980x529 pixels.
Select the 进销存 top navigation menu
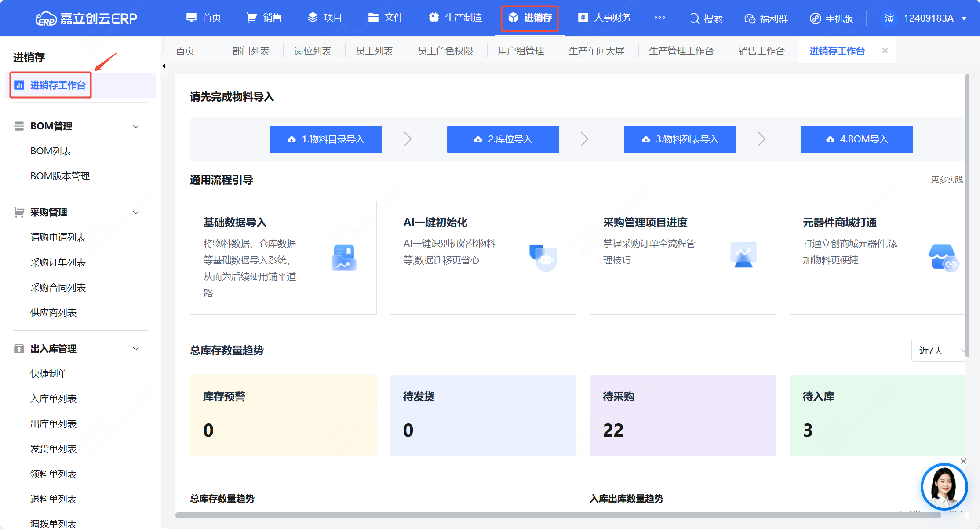530,18
